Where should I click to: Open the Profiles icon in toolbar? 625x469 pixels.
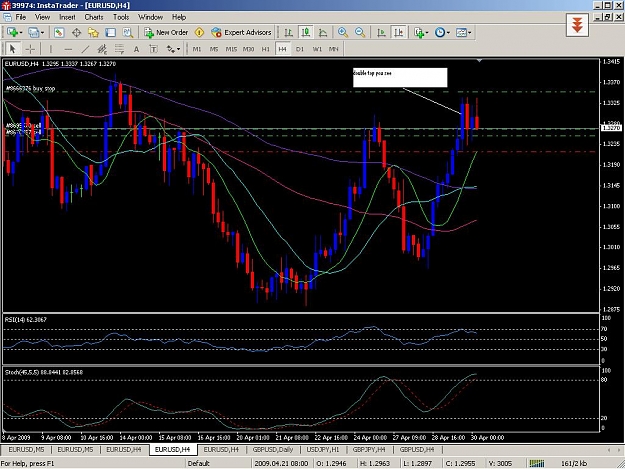[x=33, y=32]
